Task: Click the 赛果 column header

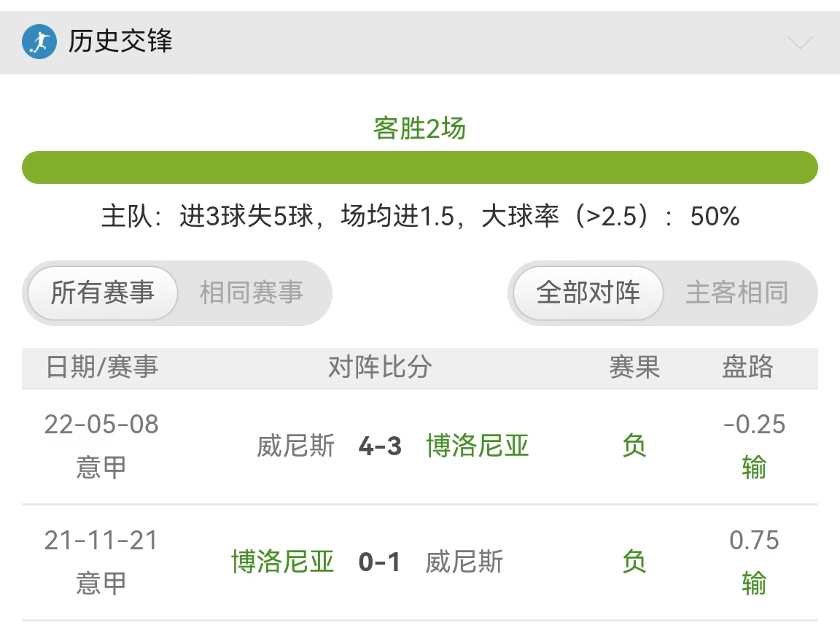Action: [634, 367]
